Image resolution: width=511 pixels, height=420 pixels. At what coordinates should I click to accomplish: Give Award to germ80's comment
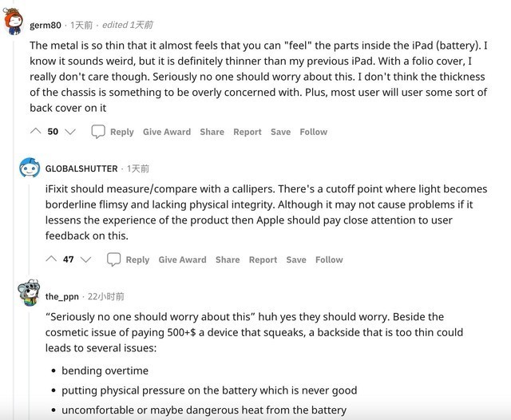[167, 132]
